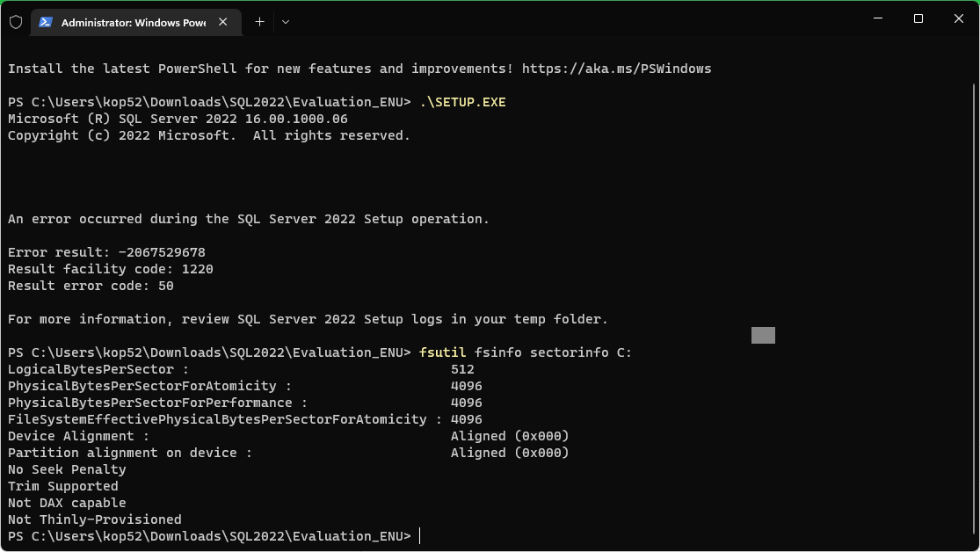The height and width of the screenshot is (552, 980).
Task: Select the Result facility code 1220 line
Action: coord(110,268)
